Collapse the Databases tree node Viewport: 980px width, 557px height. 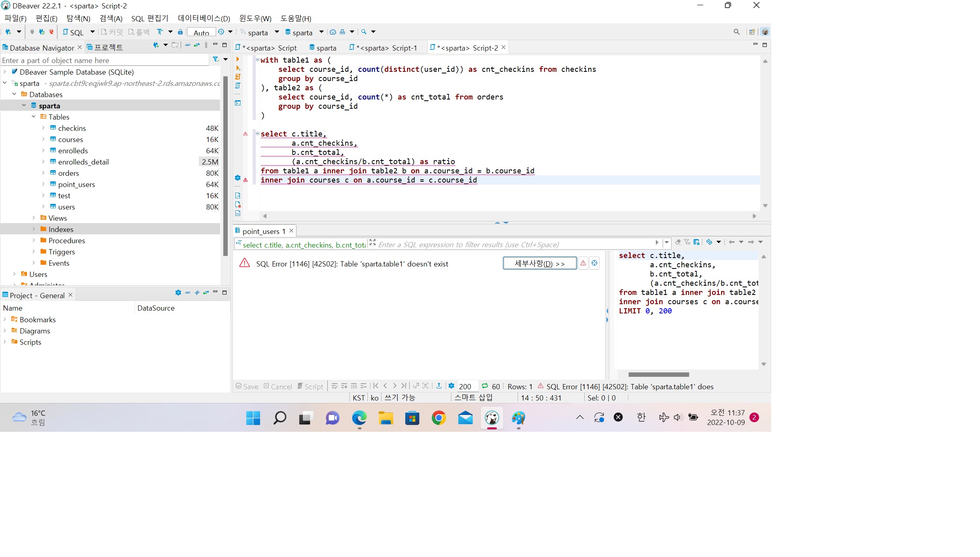pyautogui.click(x=14, y=94)
